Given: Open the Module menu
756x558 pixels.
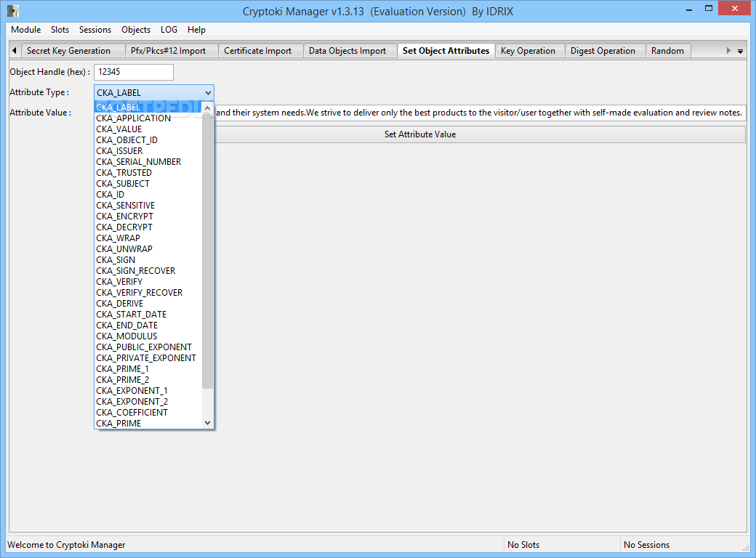Looking at the screenshot, I should coord(26,30).
